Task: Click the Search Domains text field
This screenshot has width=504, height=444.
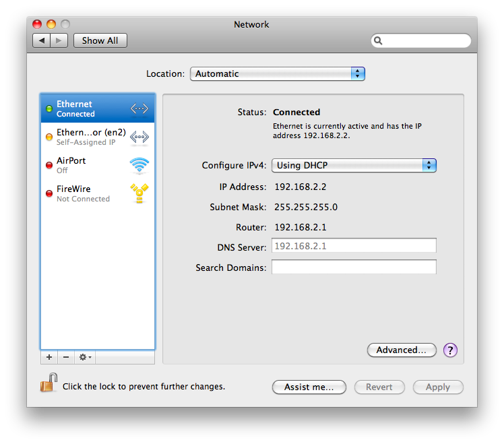Action: tap(354, 267)
